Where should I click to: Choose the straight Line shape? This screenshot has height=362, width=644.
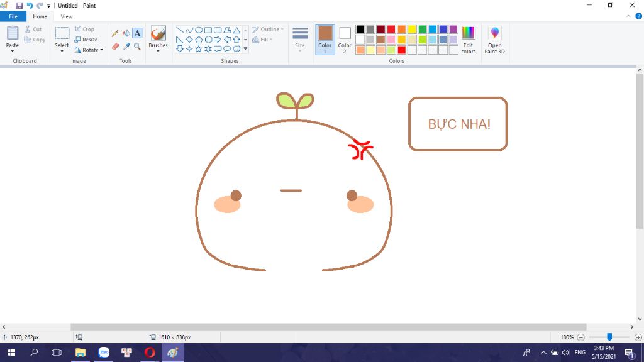180,30
